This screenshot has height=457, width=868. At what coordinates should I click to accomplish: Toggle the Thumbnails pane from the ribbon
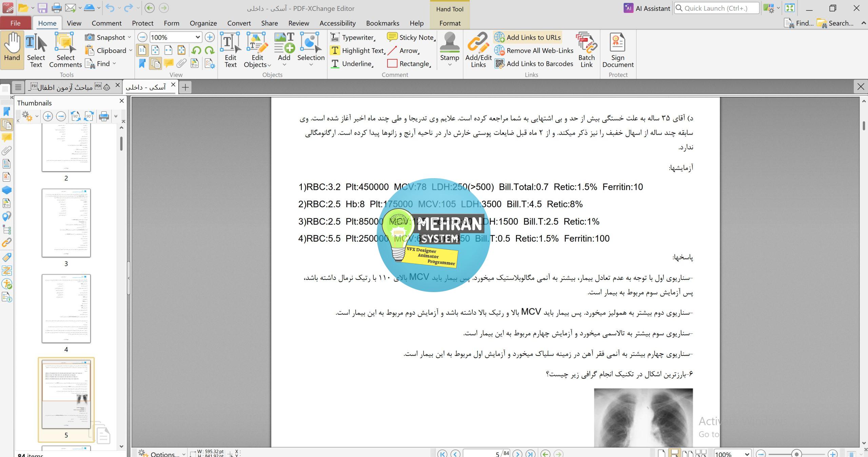click(155, 63)
